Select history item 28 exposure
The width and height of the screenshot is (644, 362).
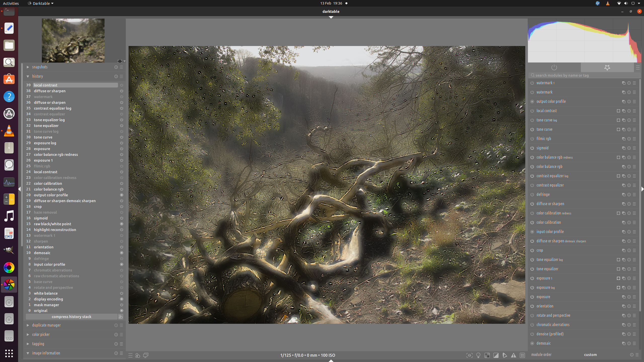42,149
